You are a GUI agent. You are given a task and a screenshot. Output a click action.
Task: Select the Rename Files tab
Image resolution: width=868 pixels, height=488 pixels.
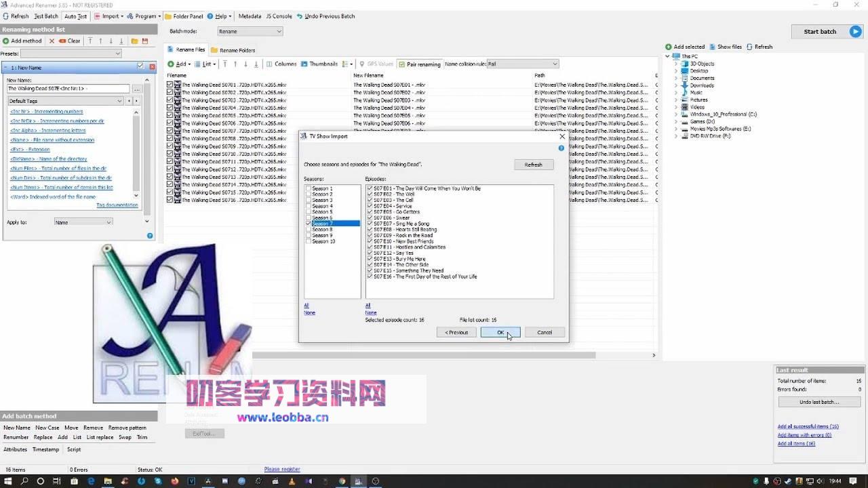click(x=186, y=49)
